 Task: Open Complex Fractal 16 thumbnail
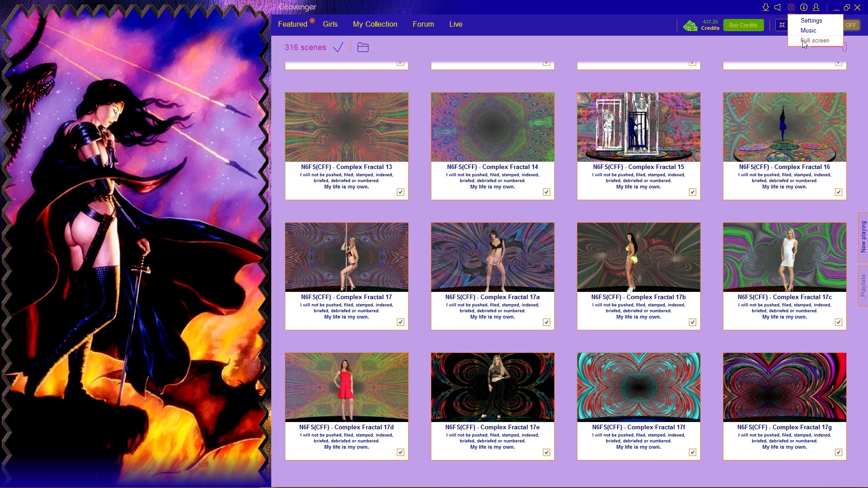click(785, 127)
